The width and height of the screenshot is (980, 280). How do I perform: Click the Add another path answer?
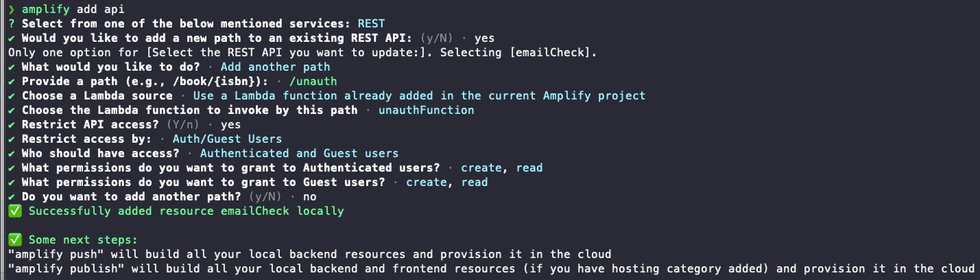275,67
